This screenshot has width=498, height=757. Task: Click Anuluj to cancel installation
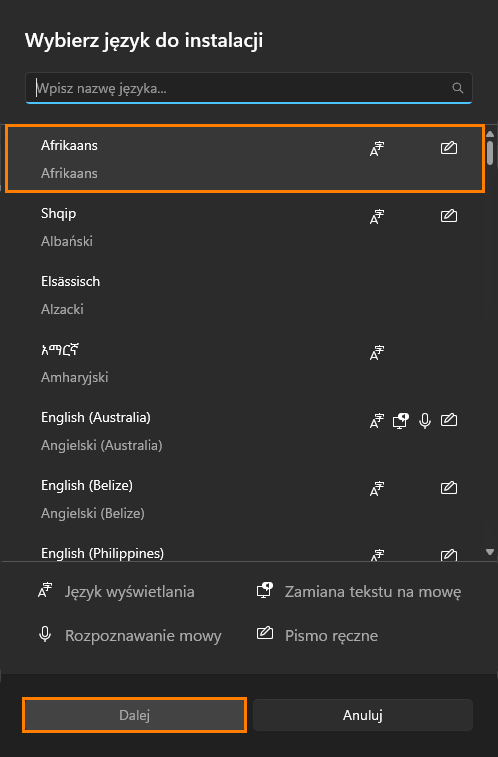point(363,715)
